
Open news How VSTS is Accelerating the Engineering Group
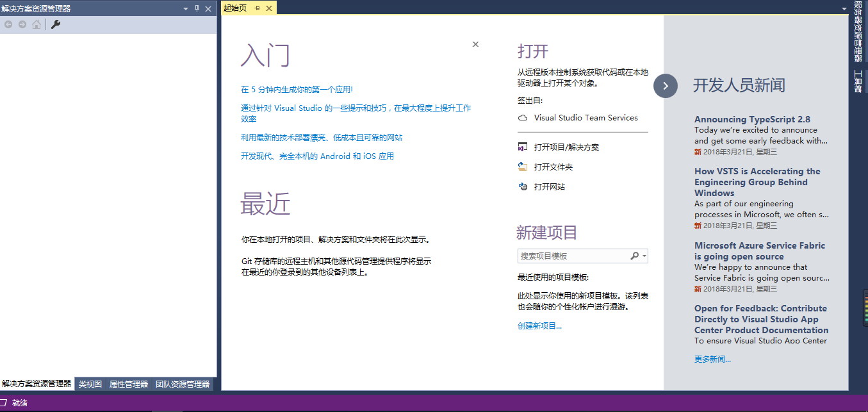click(757, 182)
